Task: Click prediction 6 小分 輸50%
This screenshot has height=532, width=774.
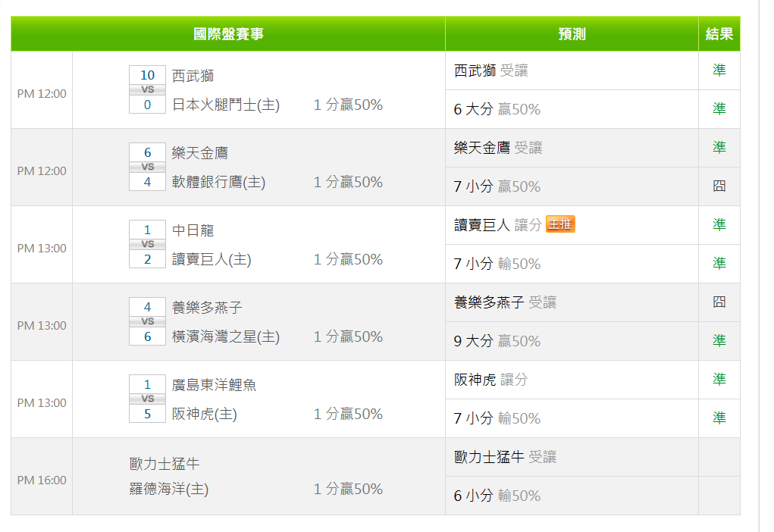Action: [497, 496]
